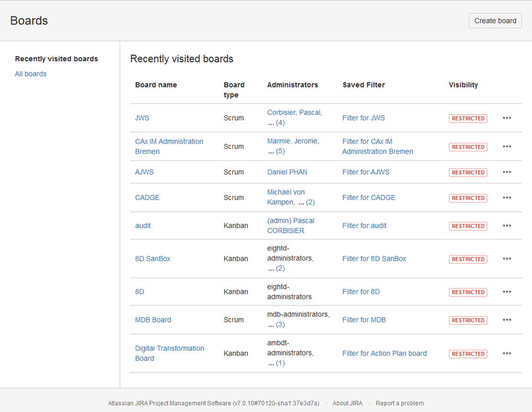532x412 pixels.
Task: Select Recently visited boards in sidebar
Action: pyautogui.click(x=56, y=59)
